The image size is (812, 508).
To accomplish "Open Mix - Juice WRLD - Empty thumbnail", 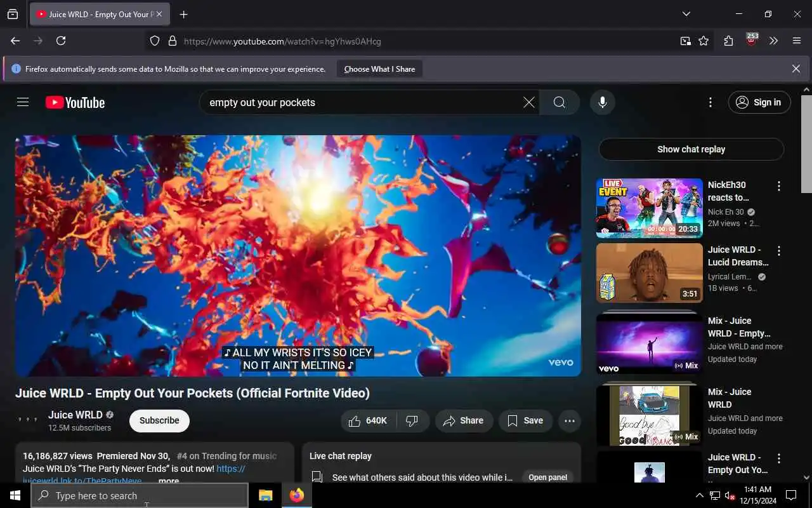I will [650, 343].
